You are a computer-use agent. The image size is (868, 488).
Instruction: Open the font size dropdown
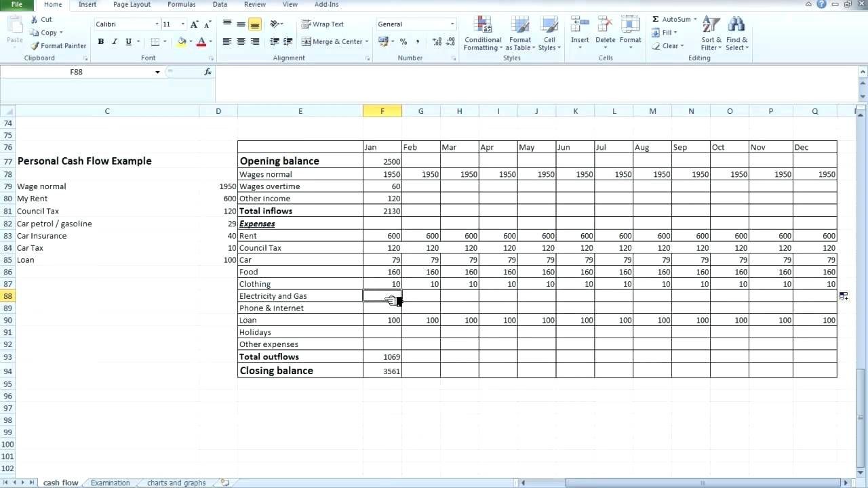tap(182, 23)
